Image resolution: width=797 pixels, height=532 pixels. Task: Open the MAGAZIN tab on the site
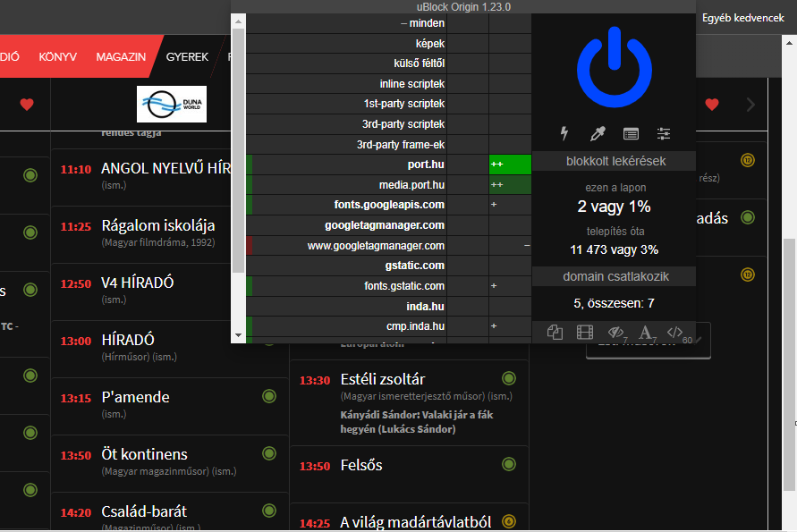[x=121, y=57]
